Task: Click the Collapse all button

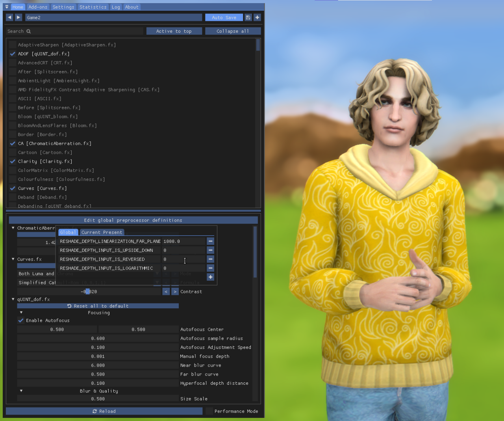Action: coord(233,31)
